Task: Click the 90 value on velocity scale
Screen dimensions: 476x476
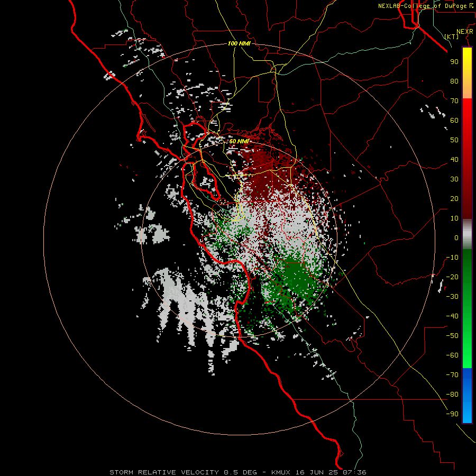Action: coord(454,62)
